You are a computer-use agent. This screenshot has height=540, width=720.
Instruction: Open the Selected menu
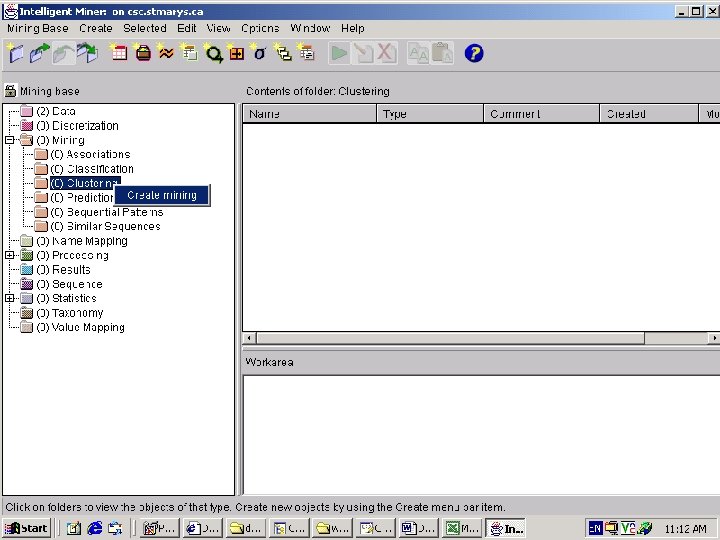click(x=145, y=28)
